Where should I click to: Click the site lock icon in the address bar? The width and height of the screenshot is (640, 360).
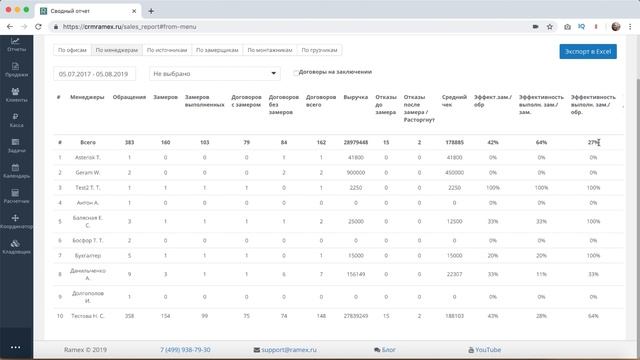pyautogui.click(x=56, y=27)
